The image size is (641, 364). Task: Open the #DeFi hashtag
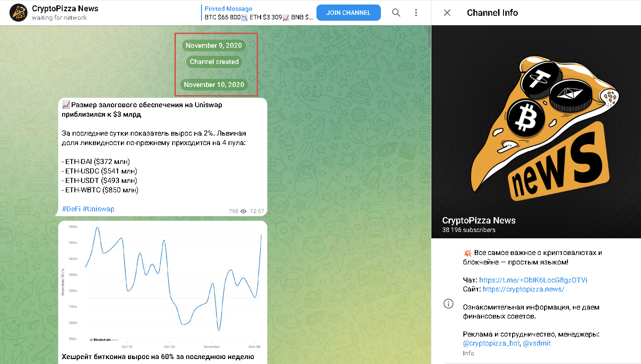click(x=71, y=209)
